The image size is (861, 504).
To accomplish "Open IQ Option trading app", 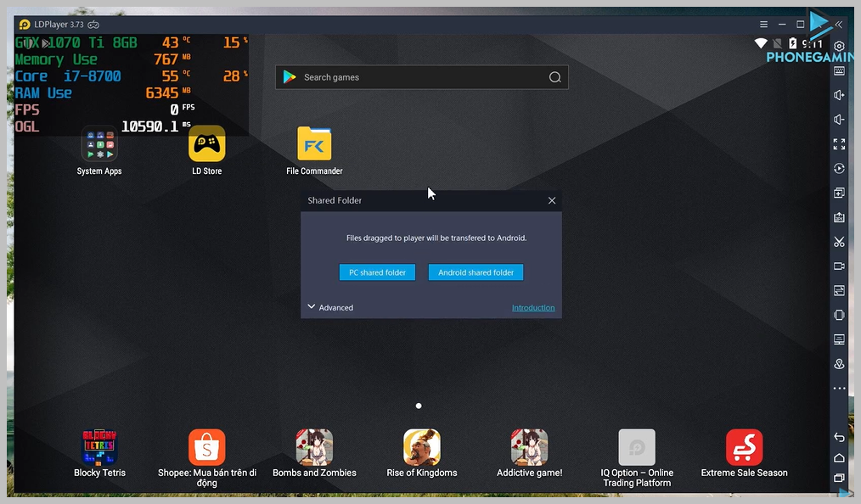I will click(x=637, y=458).
